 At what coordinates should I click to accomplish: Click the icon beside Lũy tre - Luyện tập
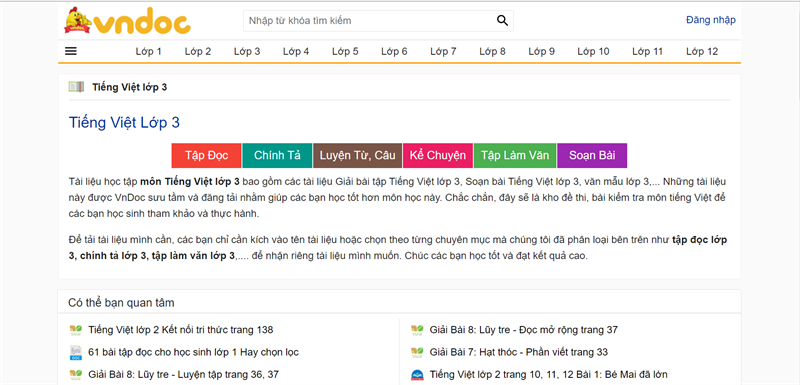click(x=76, y=374)
